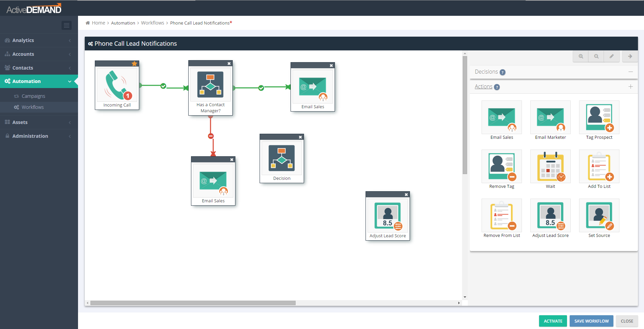Image resolution: width=644 pixels, height=329 pixels.
Task: Expand the Actions section plus icon
Action: pyautogui.click(x=631, y=87)
